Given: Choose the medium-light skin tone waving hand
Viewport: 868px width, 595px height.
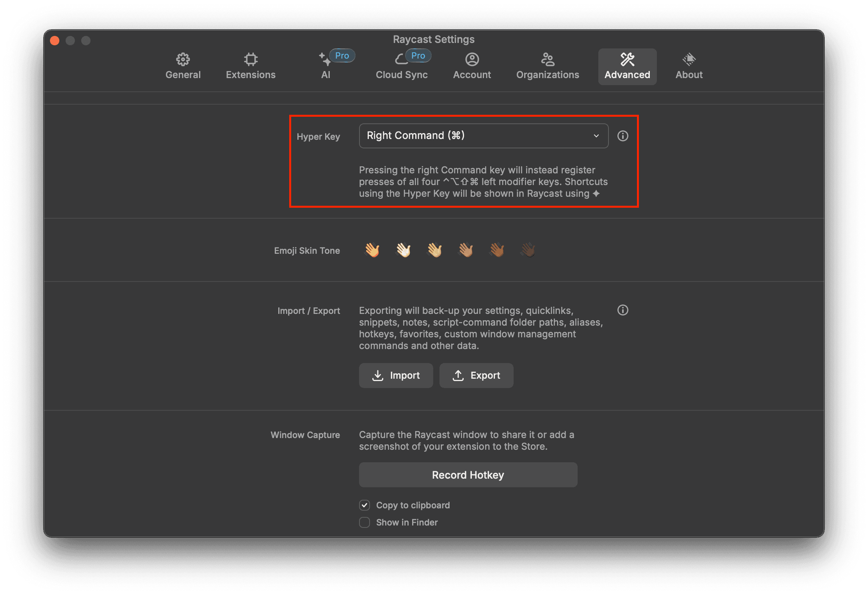Looking at the screenshot, I should (434, 250).
